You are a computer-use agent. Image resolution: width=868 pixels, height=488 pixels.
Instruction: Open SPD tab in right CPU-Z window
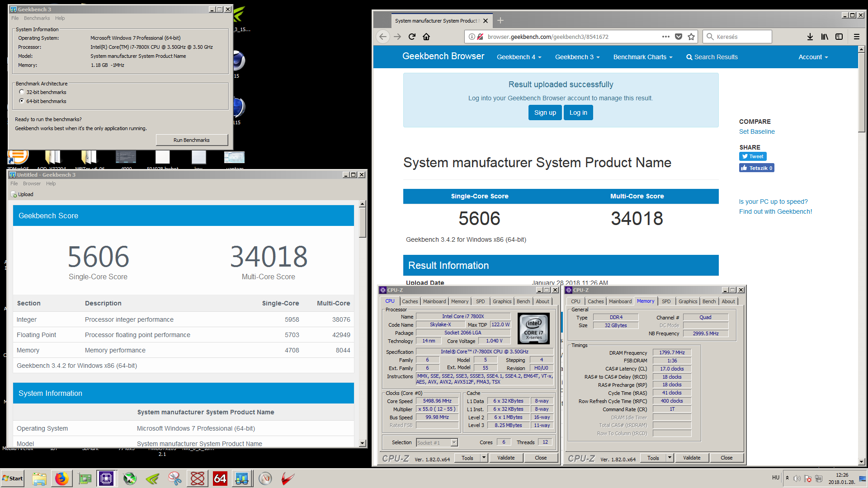pos(666,301)
